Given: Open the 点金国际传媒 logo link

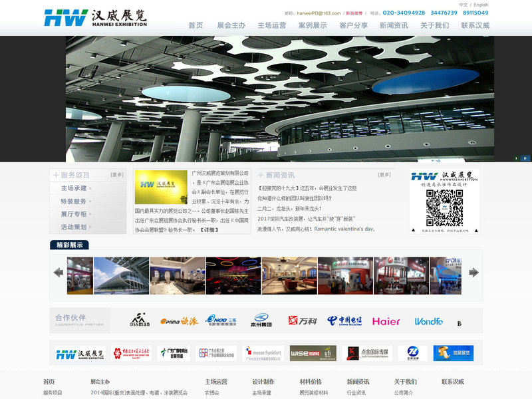Looking at the screenshot, I should coord(368,353).
